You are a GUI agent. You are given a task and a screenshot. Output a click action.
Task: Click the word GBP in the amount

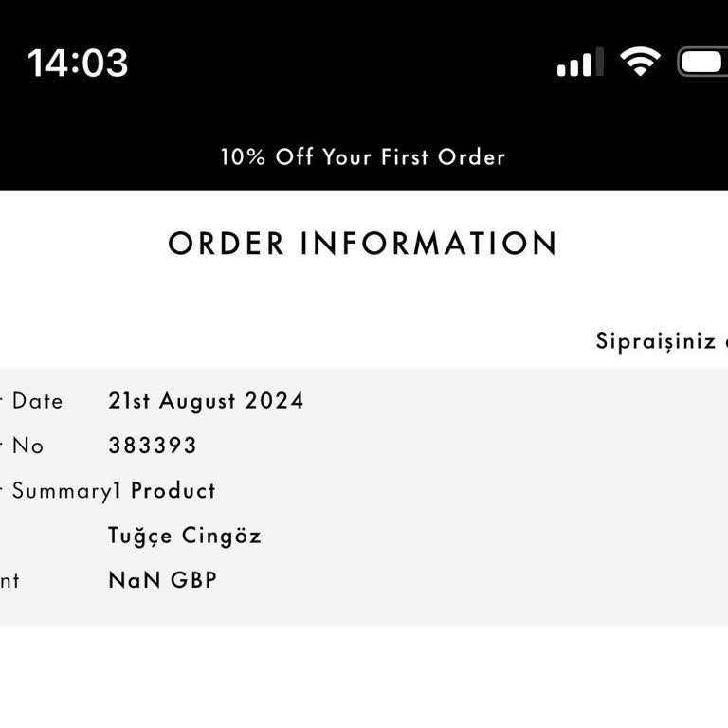(193, 580)
